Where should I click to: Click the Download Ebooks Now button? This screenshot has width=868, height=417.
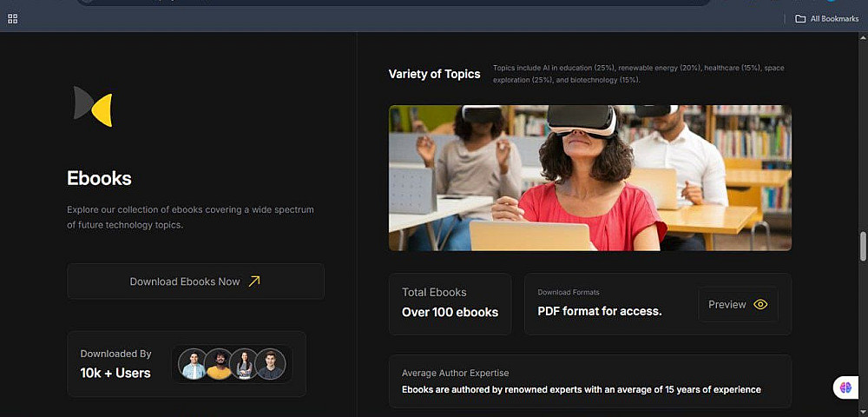point(196,281)
